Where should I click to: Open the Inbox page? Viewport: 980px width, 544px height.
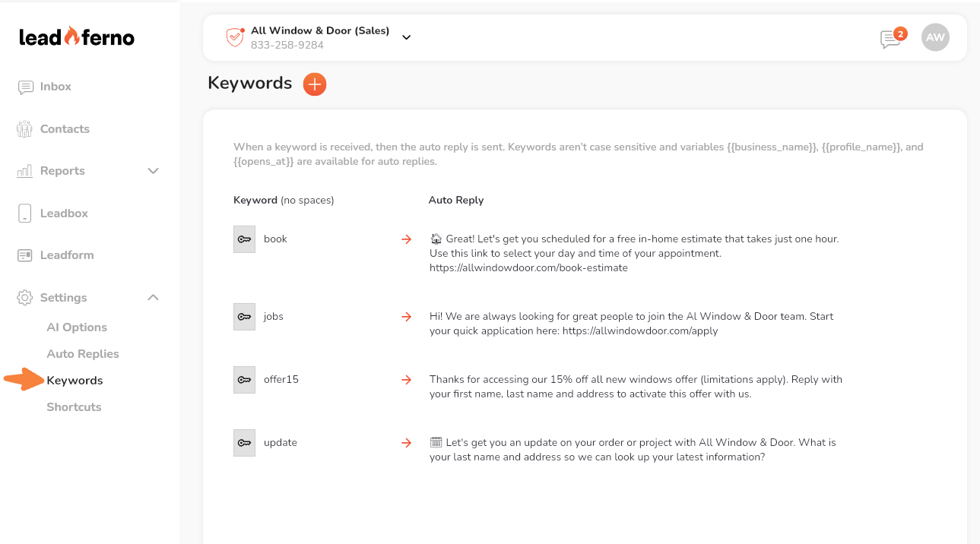56,87
